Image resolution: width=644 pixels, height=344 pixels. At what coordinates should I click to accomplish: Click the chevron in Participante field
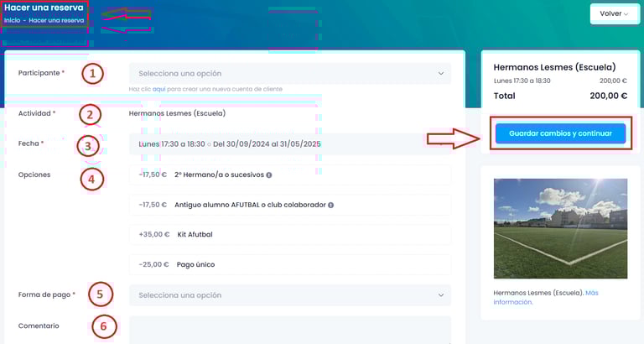tap(441, 74)
